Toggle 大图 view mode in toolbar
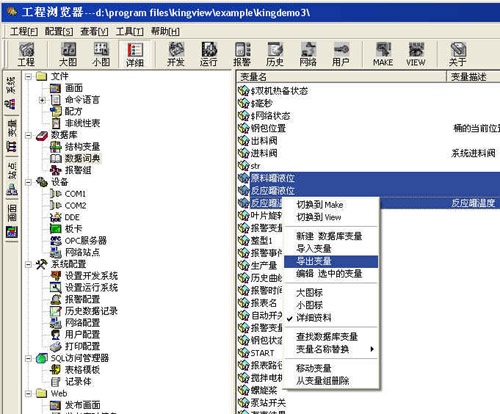500x414 pixels. [x=68, y=54]
